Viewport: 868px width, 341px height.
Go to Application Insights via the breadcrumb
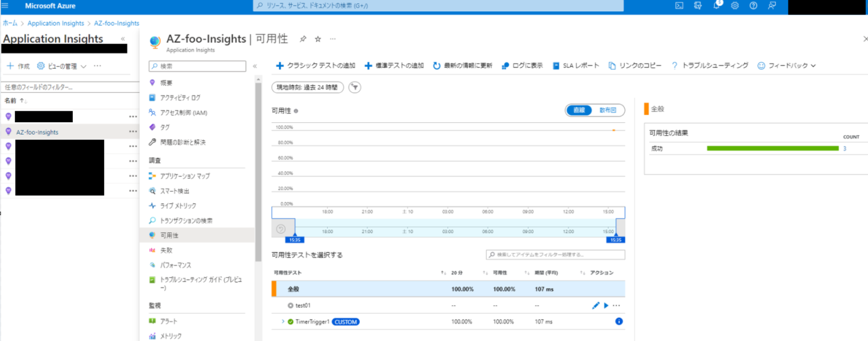[56, 23]
